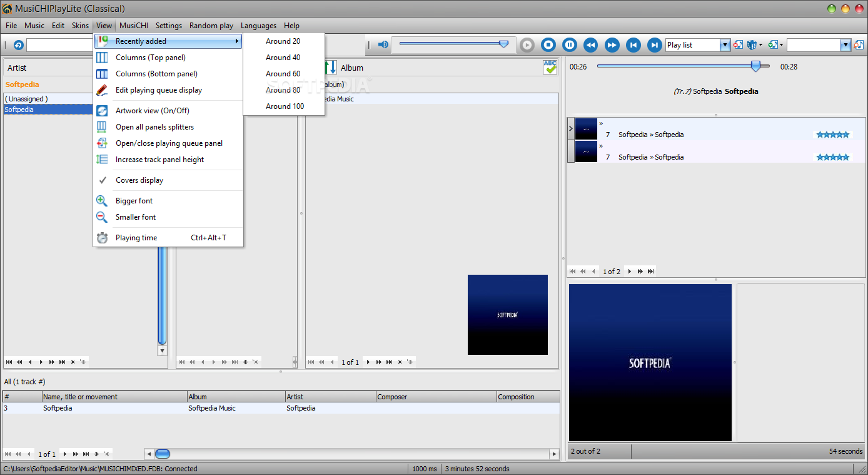Open the empty combo box dropdown at toolbar right

[846, 45]
